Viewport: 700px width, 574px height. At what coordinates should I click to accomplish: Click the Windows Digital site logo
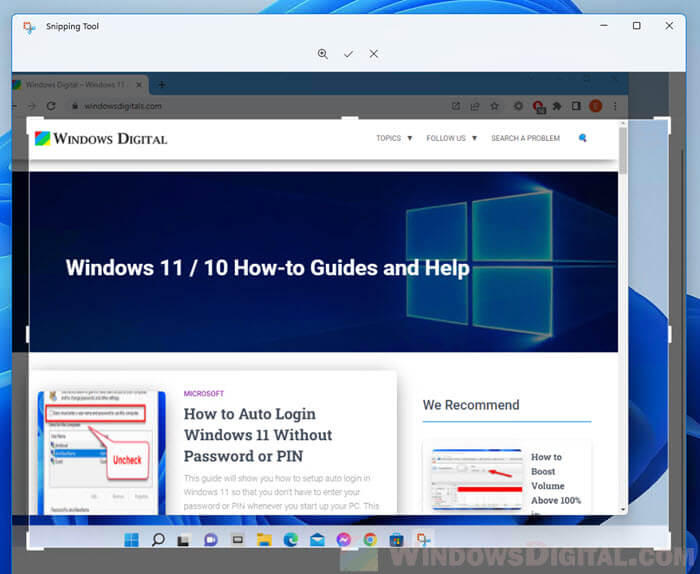point(101,138)
